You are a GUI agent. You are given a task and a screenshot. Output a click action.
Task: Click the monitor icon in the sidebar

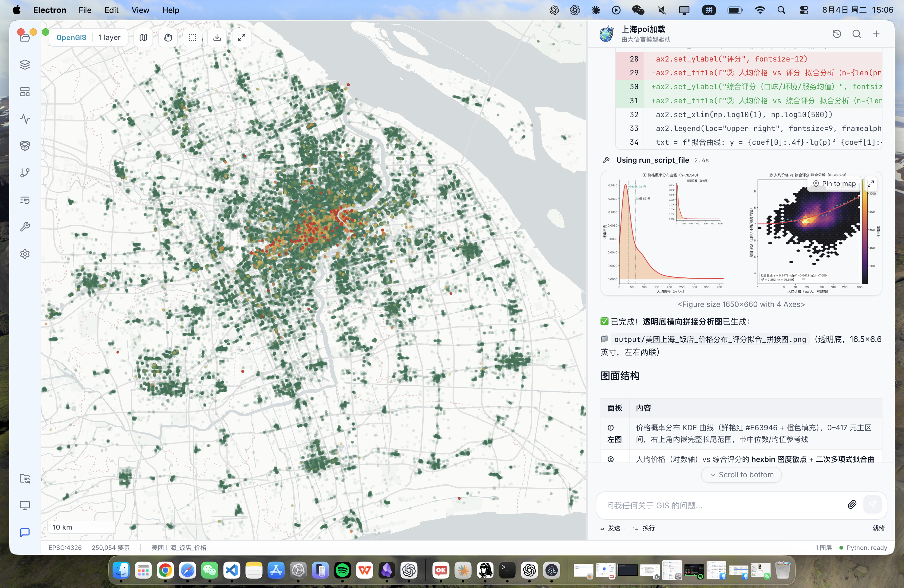pyautogui.click(x=25, y=506)
